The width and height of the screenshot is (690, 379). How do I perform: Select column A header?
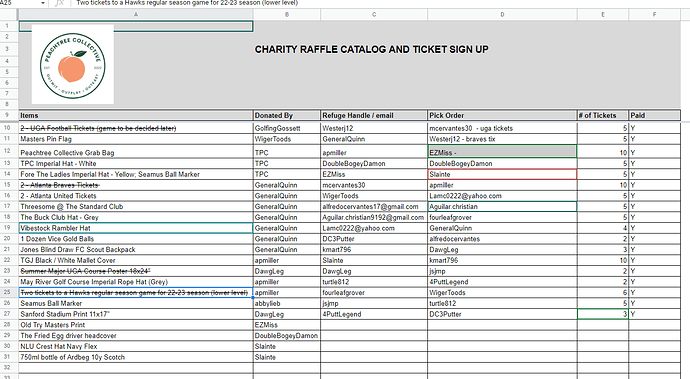pos(136,15)
